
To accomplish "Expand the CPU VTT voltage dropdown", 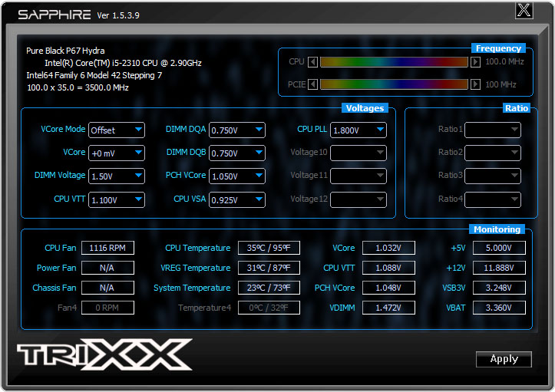I will (117, 199).
